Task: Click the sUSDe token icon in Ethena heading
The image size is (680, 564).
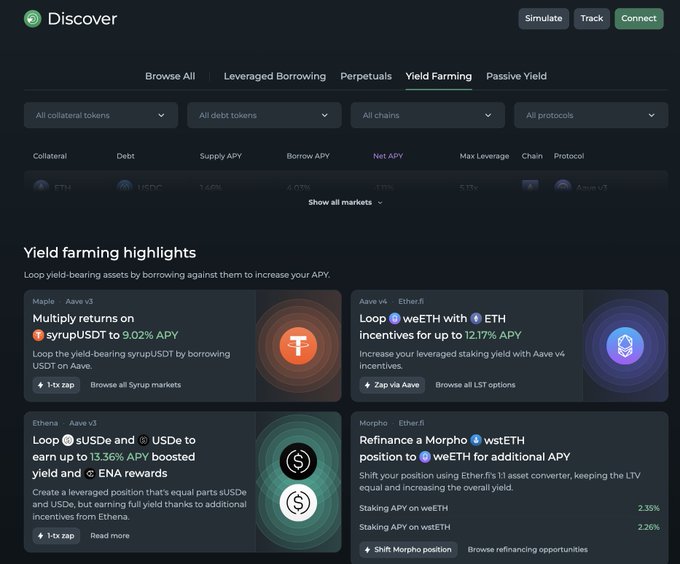Action: coord(68,440)
